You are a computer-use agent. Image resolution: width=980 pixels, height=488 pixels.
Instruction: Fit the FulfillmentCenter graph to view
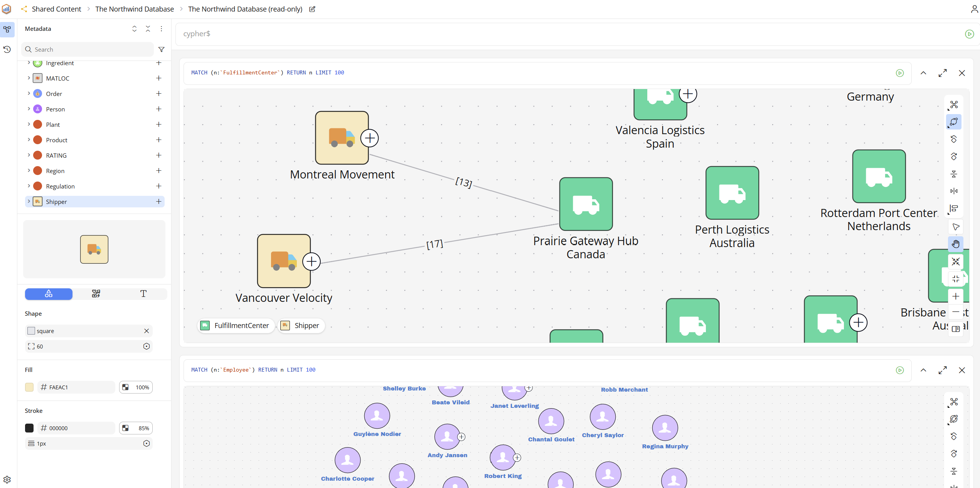955,261
